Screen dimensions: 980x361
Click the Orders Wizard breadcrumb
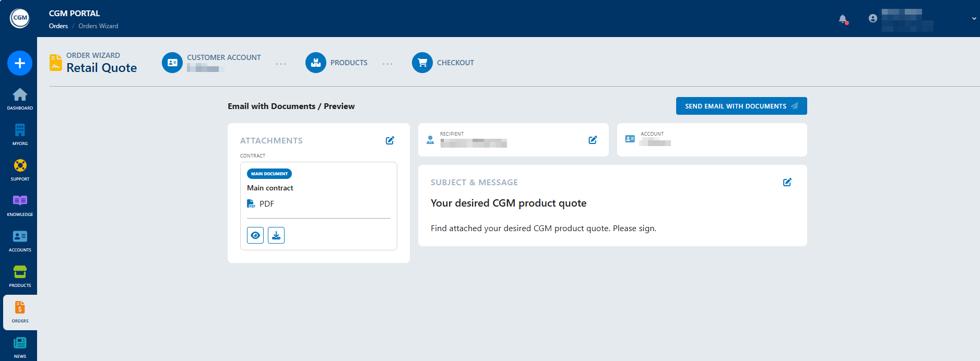click(x=98, y=26)
